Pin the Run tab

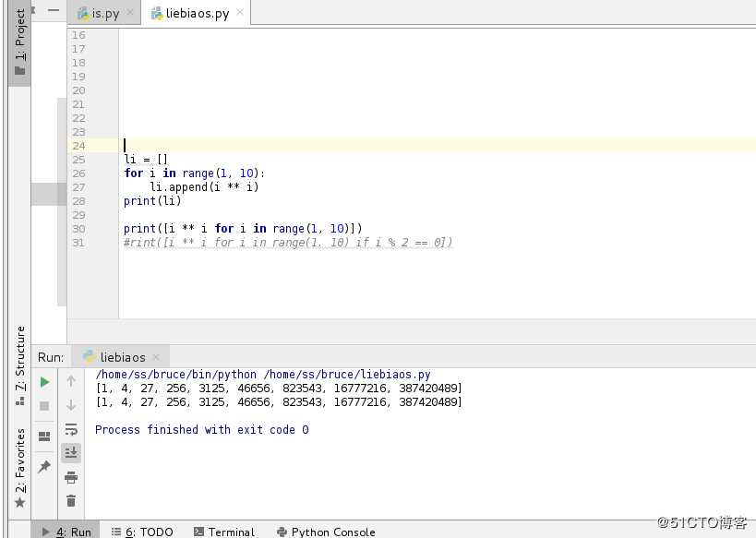click(44, 466)
